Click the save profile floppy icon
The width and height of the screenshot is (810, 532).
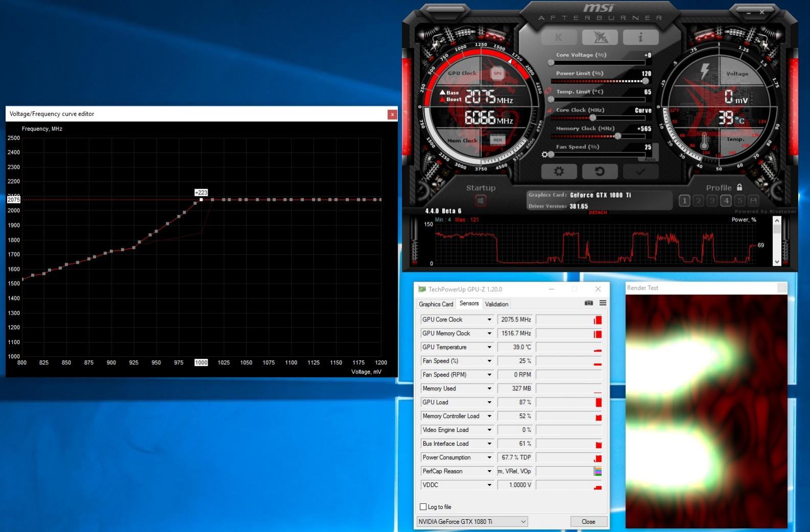(753, 201)
